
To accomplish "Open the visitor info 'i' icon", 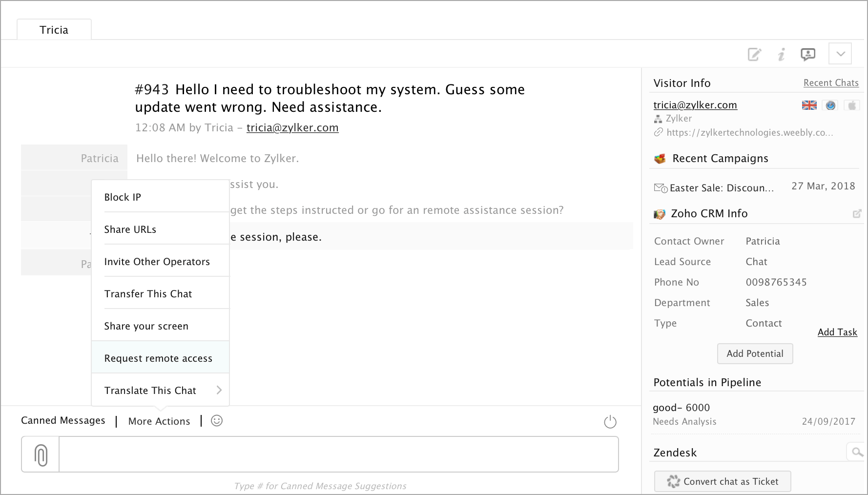I will coord(782,54).
